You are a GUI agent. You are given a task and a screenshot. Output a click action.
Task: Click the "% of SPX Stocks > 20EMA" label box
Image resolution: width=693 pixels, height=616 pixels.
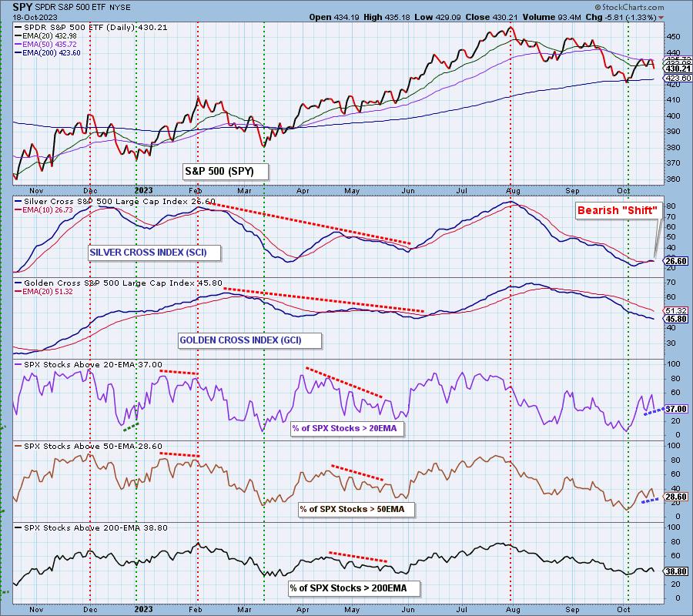pyautogui.click(x=347, y=428)
